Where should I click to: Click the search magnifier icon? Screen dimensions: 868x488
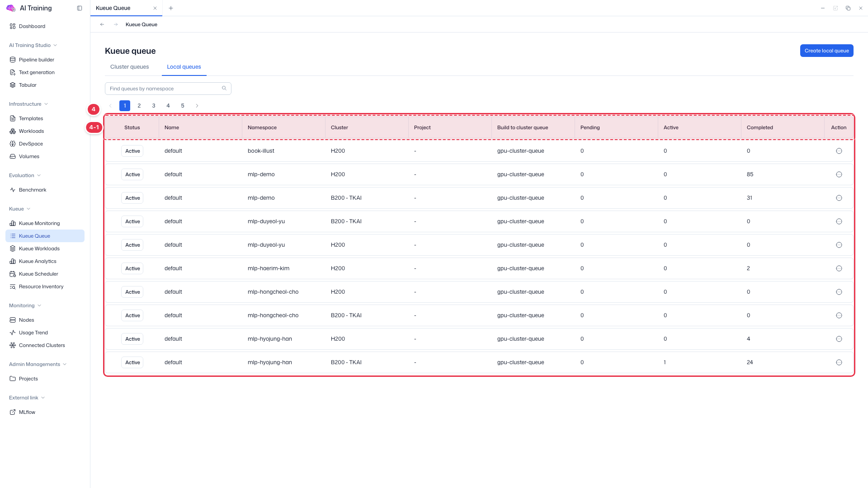tap(224, 89)
